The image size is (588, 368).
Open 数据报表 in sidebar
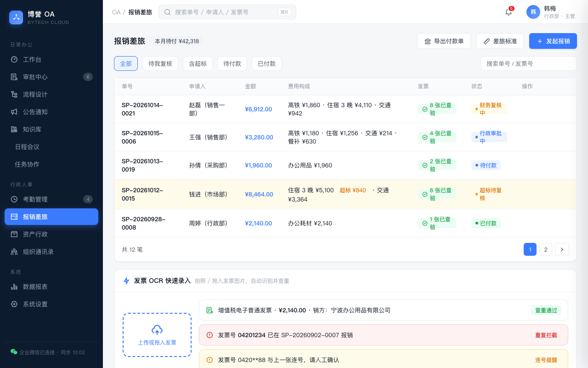tap(51, 287)
